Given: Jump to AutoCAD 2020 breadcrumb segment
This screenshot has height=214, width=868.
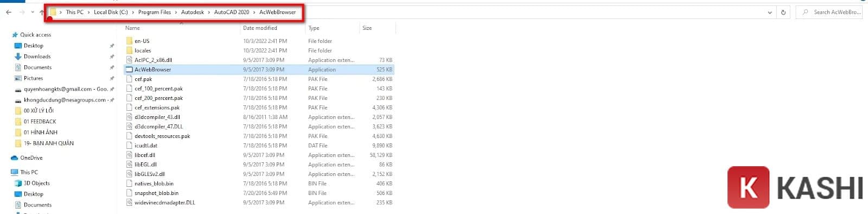Looking at the screenshot, I should tap(232, 12).
